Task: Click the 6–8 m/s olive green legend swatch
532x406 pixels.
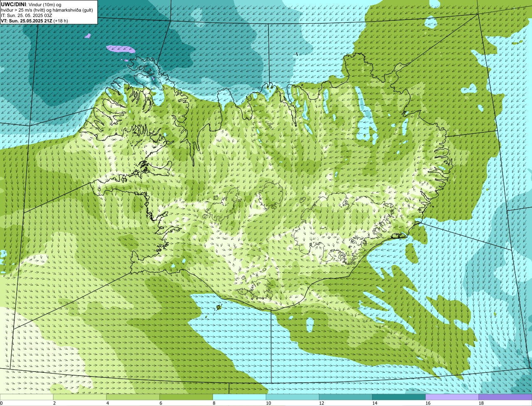Action: coord(186,397)
